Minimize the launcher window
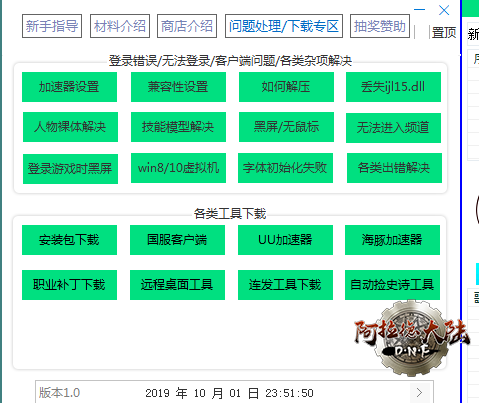This screenshot has width=479, height=403. 419,10
